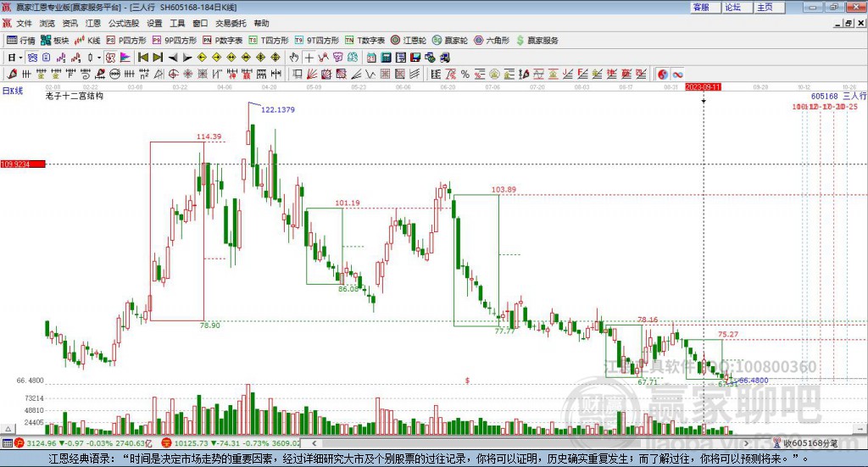Image resolution: width=868 pixels, height=467 pixels.
Task: Open the 帮助 menu
Action: [261, 23]
